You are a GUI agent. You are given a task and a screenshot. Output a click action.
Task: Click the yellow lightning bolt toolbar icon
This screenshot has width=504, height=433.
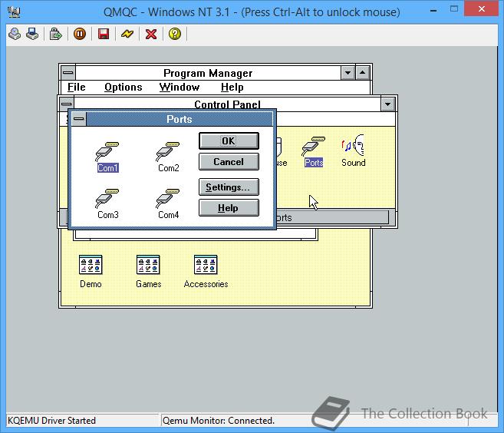[127, 34]
